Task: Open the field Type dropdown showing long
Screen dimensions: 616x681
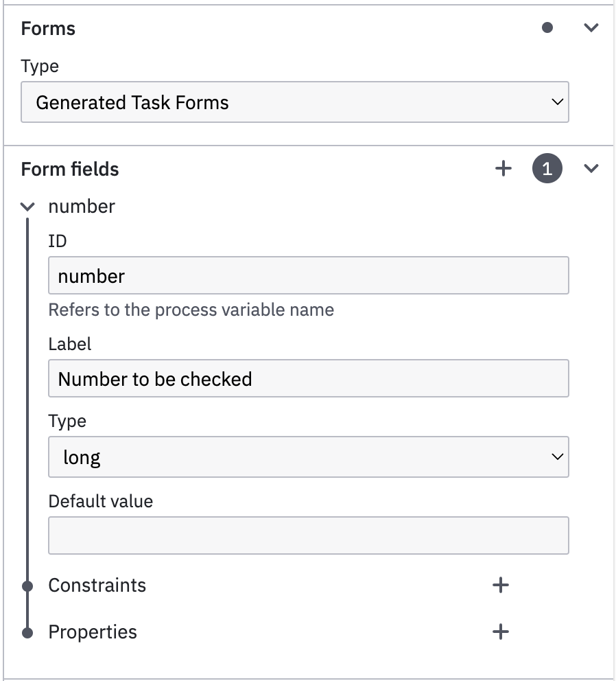Action: [308, 457]
